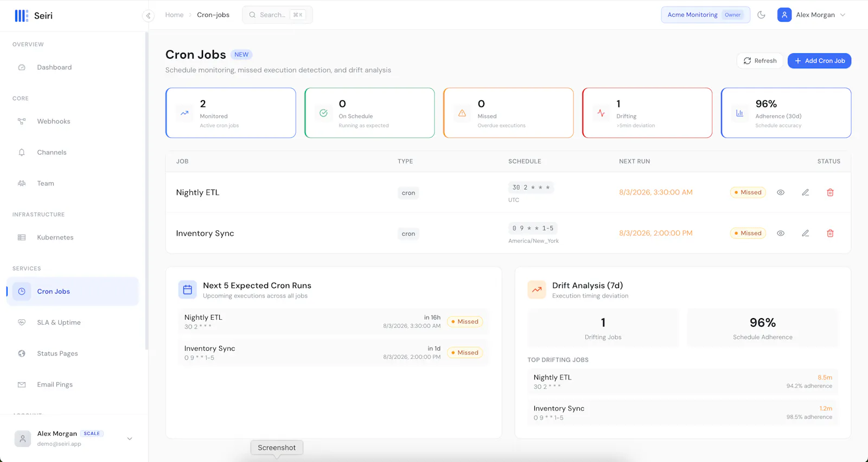Open the SLA & Uptime menu item
The image size is (868, 462).
73,322
